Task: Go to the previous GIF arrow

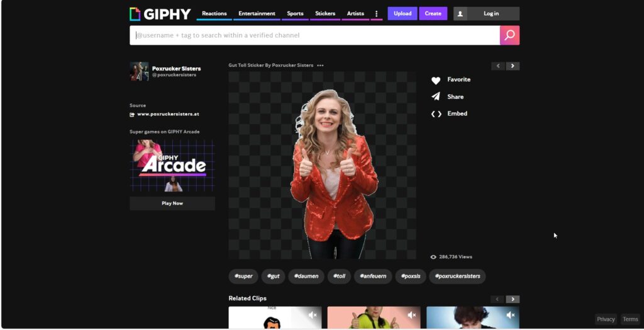Action: (x=498, y=66)
